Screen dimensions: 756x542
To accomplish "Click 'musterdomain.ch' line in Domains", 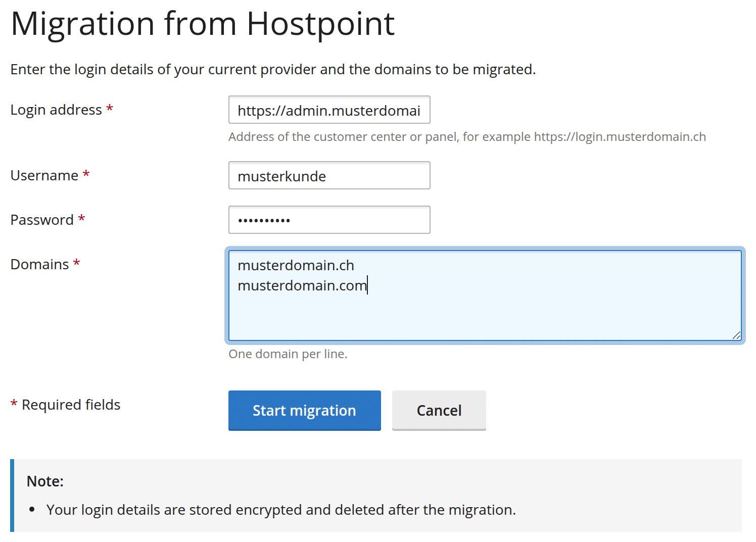I will coord(296,265).
